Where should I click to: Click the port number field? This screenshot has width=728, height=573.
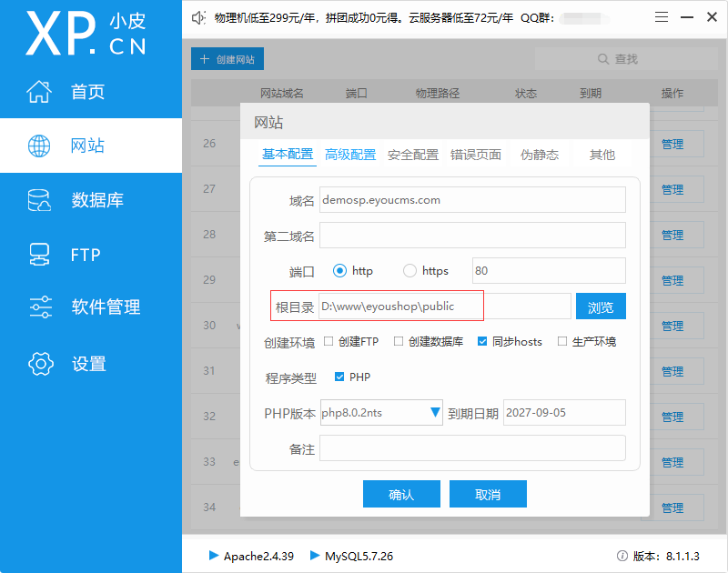[x=549, y=270]
